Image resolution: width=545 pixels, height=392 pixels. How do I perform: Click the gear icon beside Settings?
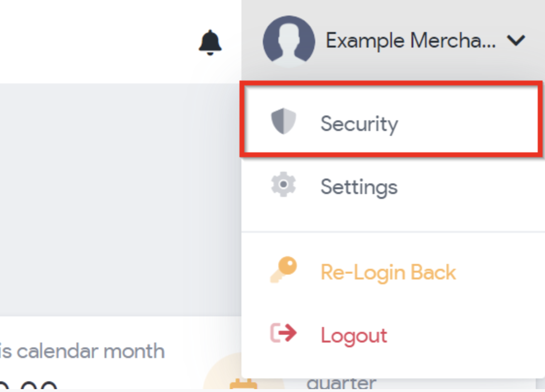click(284, 184)
